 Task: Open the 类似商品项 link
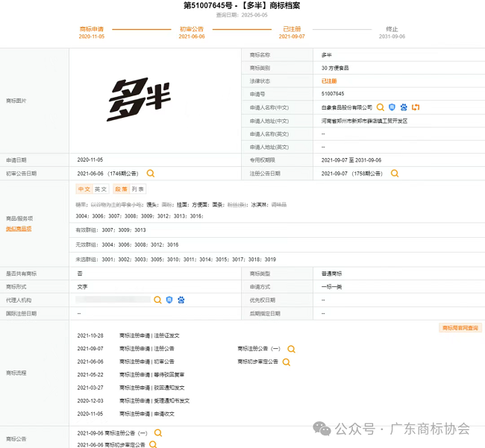pyautogui.click(x=19, y=229)
